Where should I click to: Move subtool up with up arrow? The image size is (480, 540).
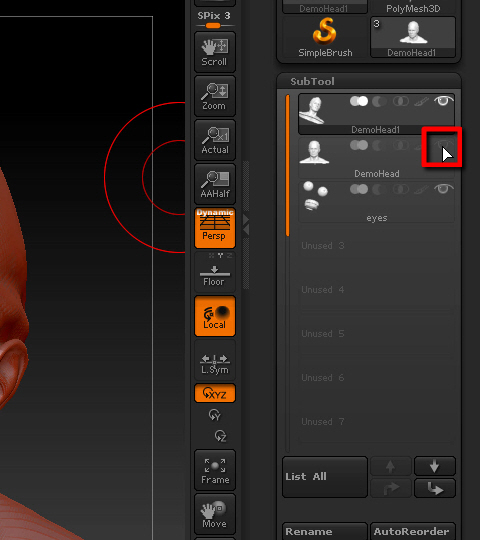point(390,466)
